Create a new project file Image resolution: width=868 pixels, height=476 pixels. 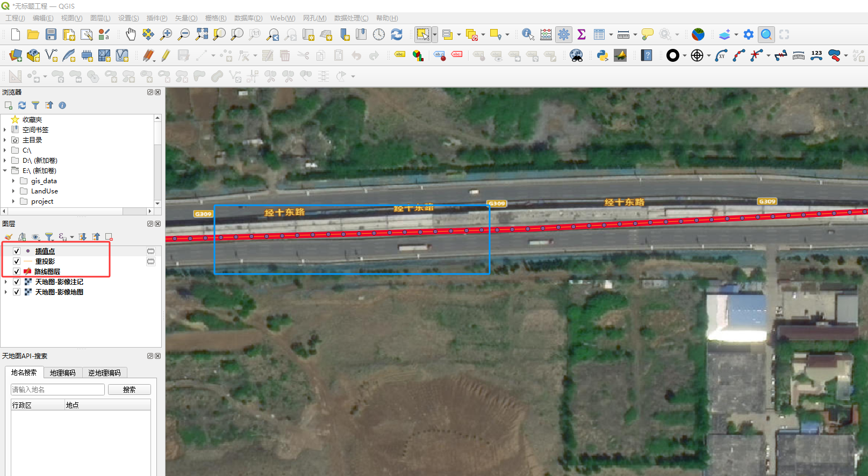(x=16, y=34)
